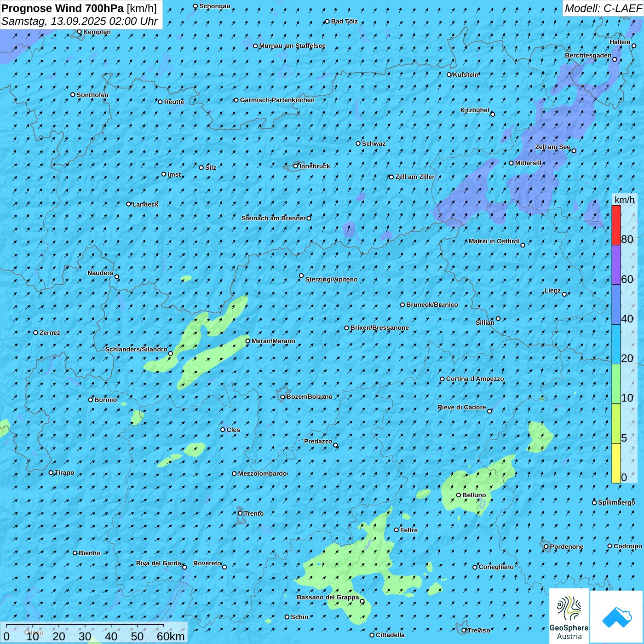The height and width of the screenshot is (644, 644).
Task: Click the Bozen/Bolzano city marker
Action: [x=283, y=397]
